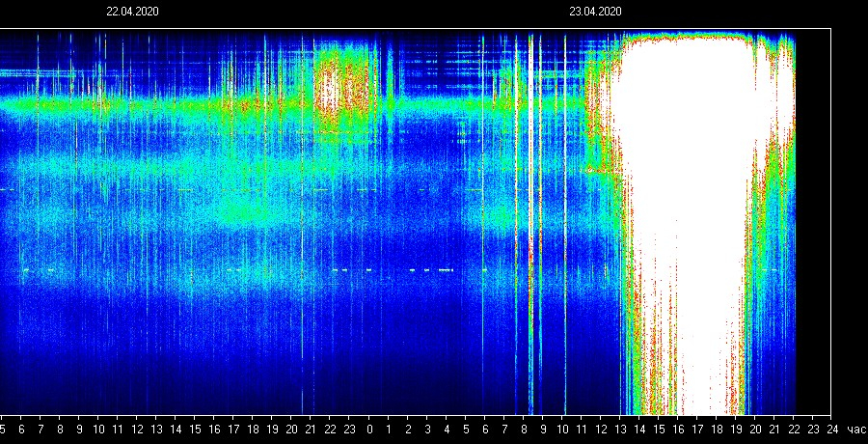Click the 23.04.2020 date label

tap(595, 12)
